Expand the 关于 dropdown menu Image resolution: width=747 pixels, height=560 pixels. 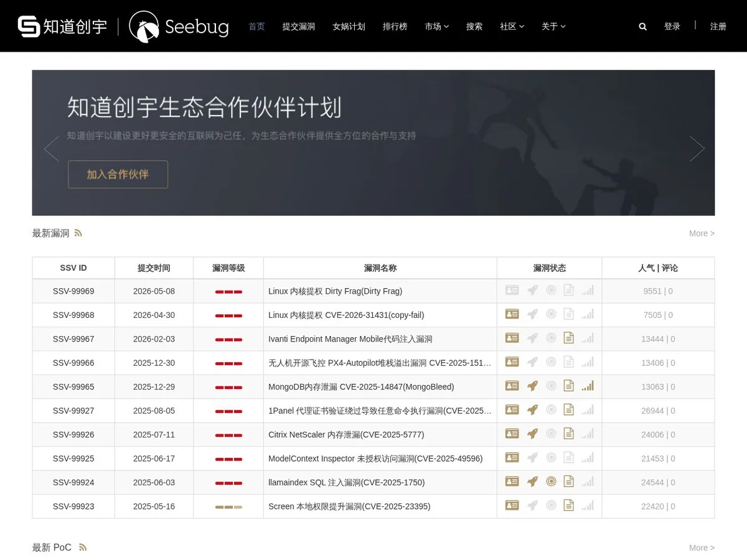pos(553,27)
